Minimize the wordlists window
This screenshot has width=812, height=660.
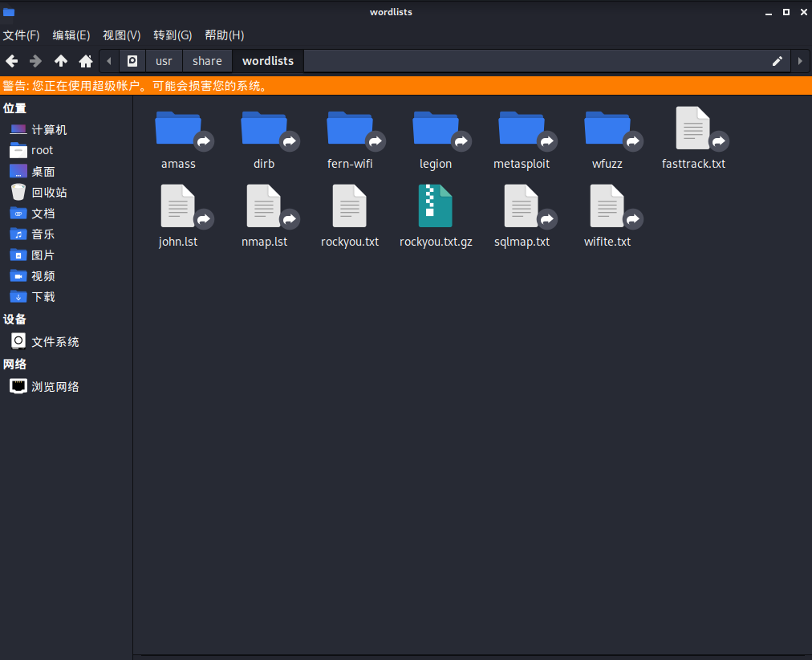(769, 12)
